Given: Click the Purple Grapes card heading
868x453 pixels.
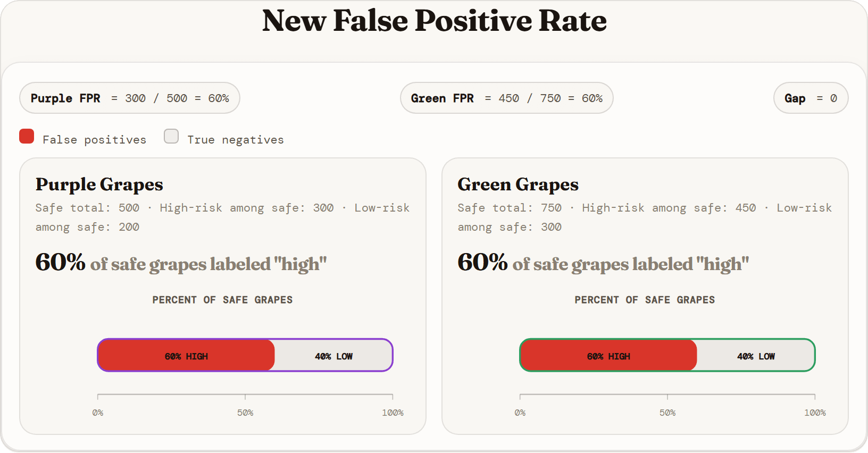Looking at the screenshot, I should click(x=99, y=184).
